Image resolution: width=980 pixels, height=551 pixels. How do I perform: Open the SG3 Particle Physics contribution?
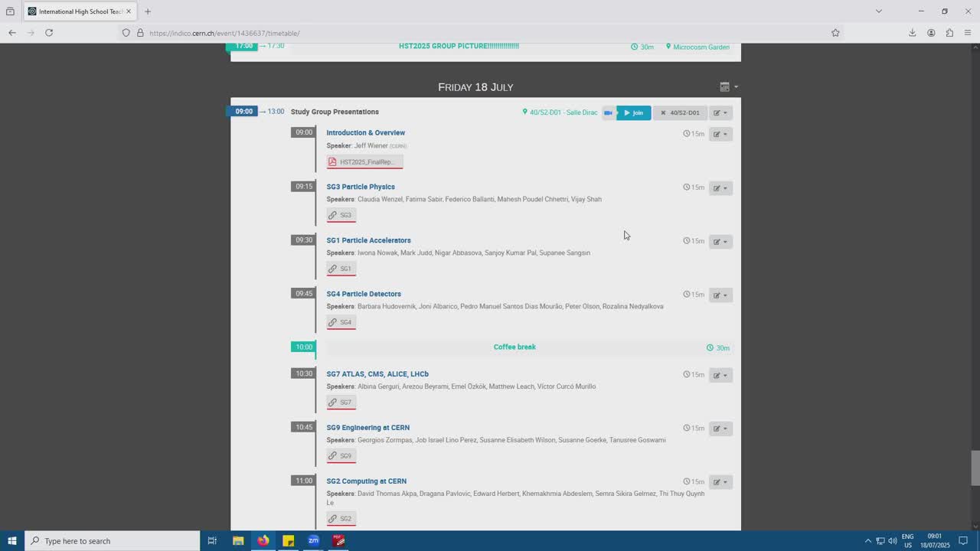click(x=361, y=187)
